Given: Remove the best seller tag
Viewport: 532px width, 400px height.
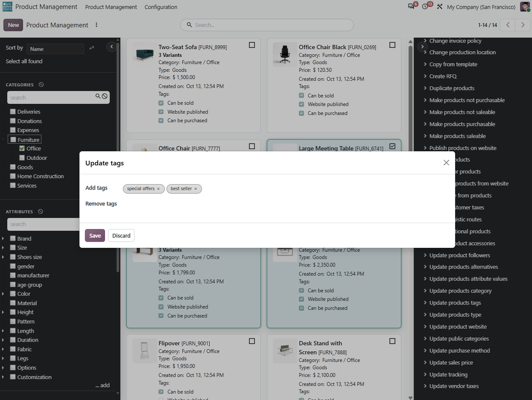Looking at the screenshot, I should pos(195,189).
